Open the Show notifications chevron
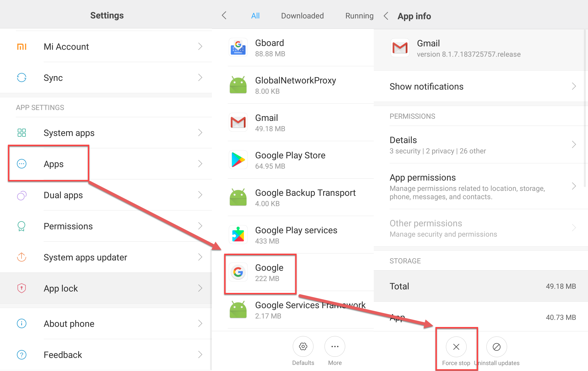 [x=574, y=86]
